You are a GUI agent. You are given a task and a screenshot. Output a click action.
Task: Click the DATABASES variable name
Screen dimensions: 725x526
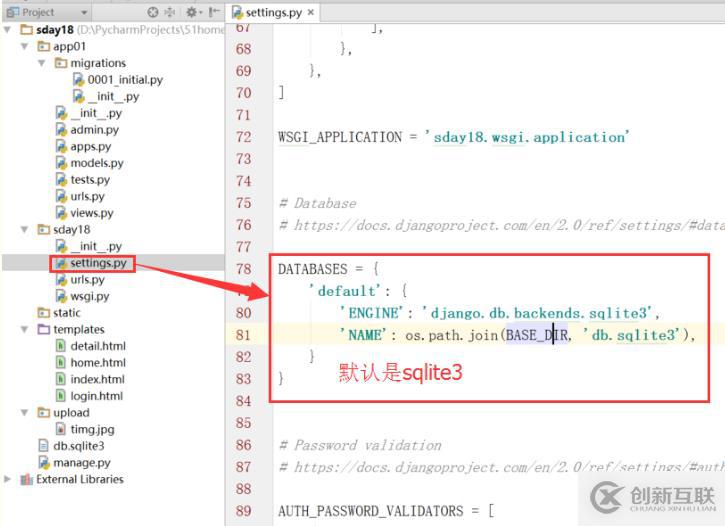pos(313,269)
